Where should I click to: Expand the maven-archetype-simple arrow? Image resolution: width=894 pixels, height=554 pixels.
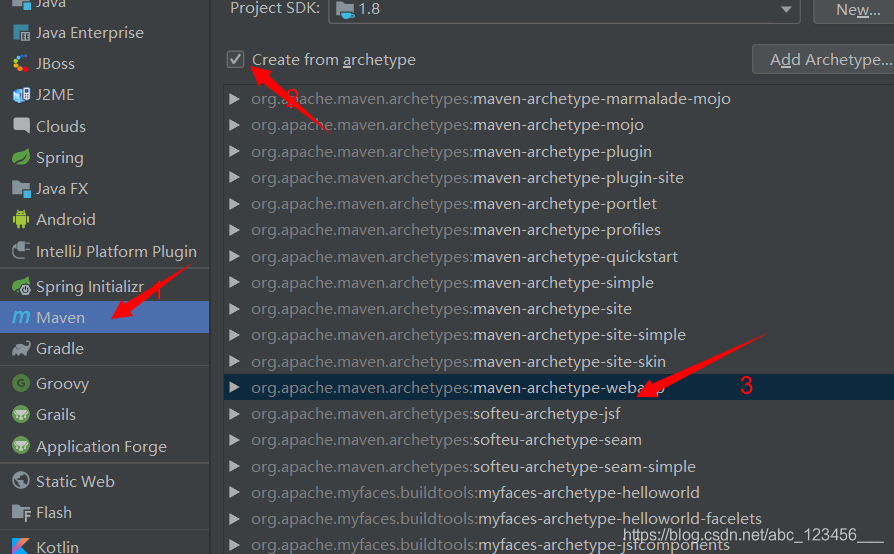234,283
